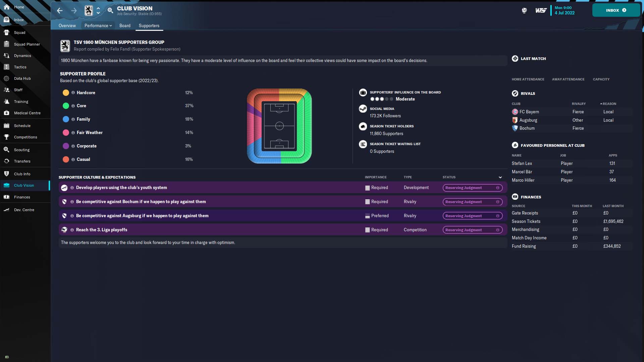Screen dimensions: 644x362
Task: Click the stadium supporter distribution graphic
Action: coord(279,126)
